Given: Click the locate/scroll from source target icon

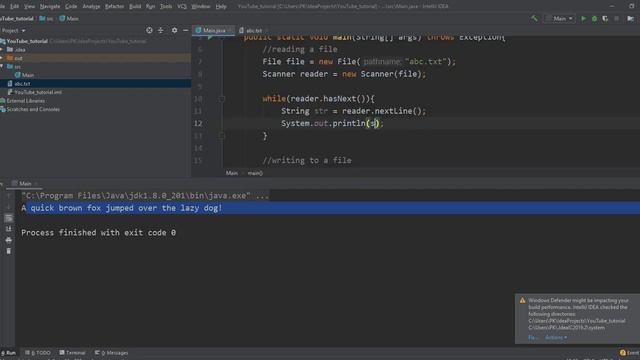Looking at the screenshot, I should pos(149,30).
